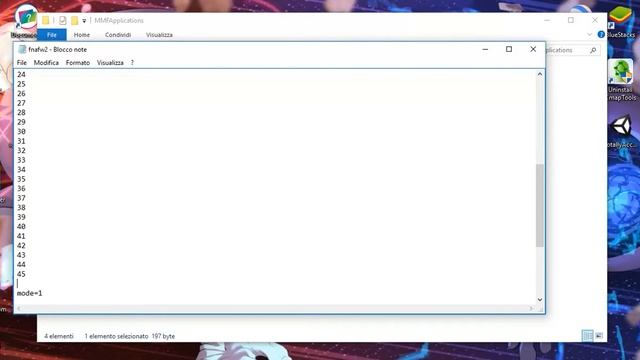Viewport: 640px width, 360px height.
Task: Click the properties icon in Explorer quick access toolbar
Action: click(x=62, y=20)
